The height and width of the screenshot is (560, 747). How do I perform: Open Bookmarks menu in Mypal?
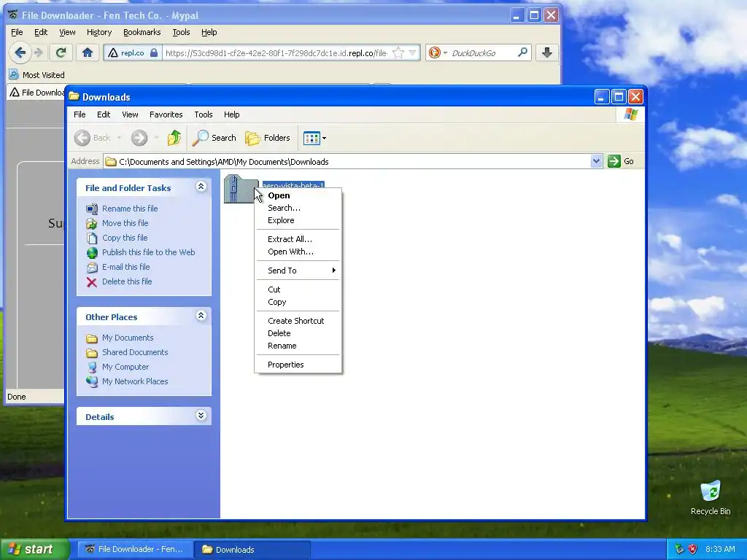[x=142, y=32]
